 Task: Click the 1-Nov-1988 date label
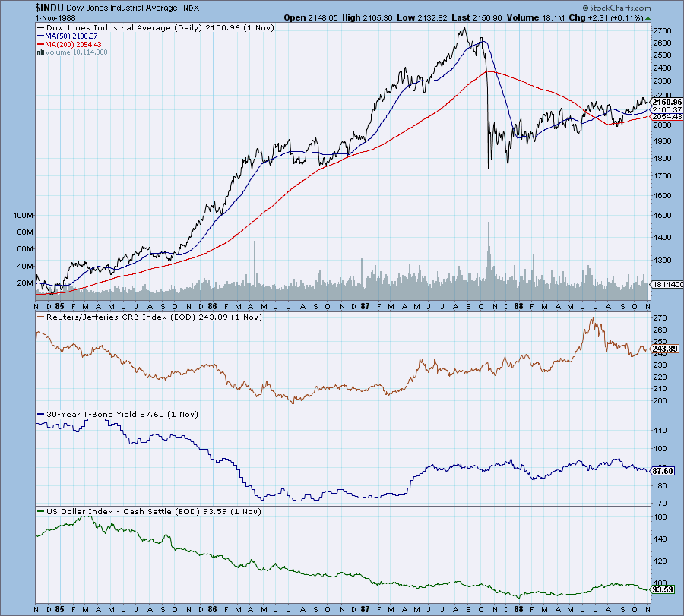coord(29,16)
